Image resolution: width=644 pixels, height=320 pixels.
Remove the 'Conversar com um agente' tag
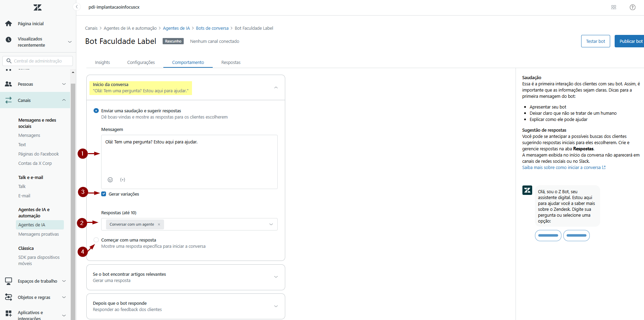(159, 224)
